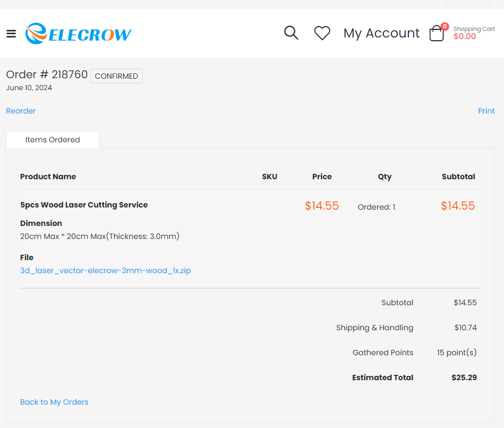Click the Estimated Total amount $25.29
Image resolution: width=504 pixels, height=428 pixels.
tap(464, 377)
